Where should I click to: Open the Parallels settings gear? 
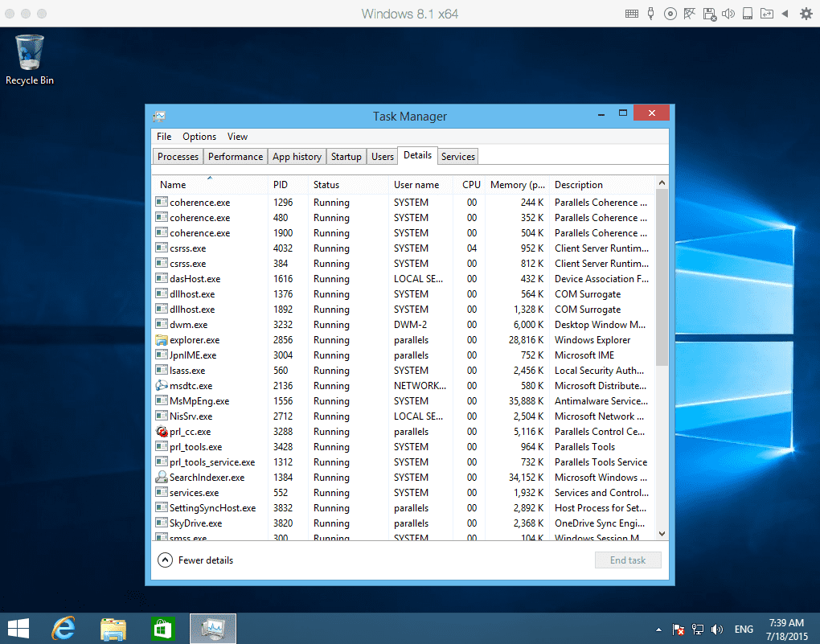coord(806,14)
